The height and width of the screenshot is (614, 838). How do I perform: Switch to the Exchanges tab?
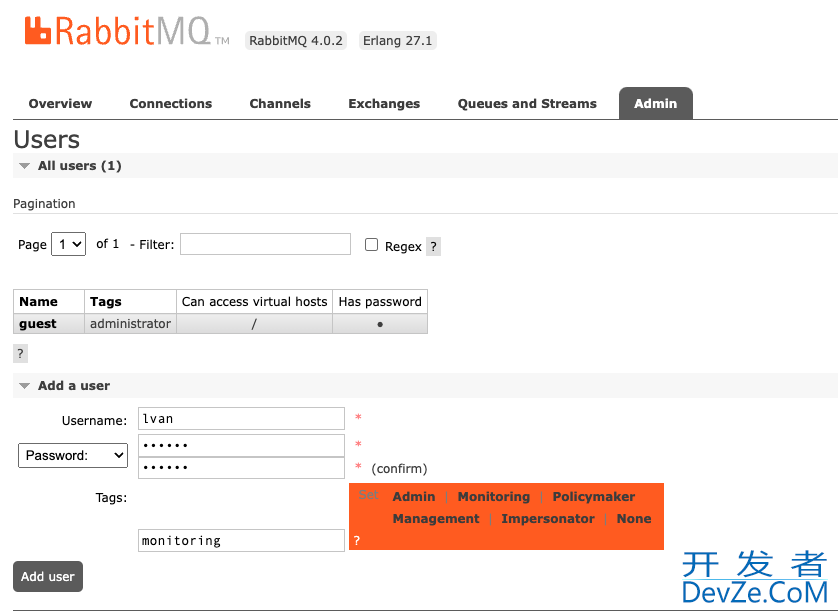(x=384, y=104)
